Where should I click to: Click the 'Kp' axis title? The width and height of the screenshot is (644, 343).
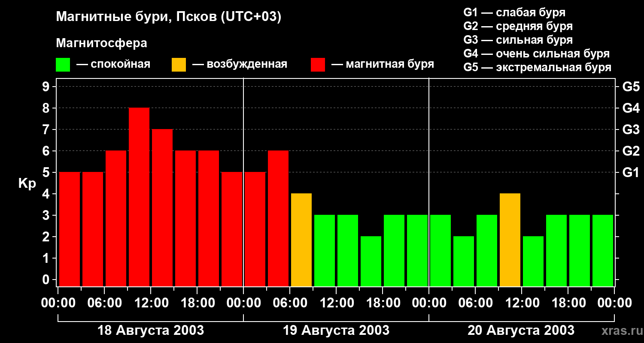coord(27,184)
